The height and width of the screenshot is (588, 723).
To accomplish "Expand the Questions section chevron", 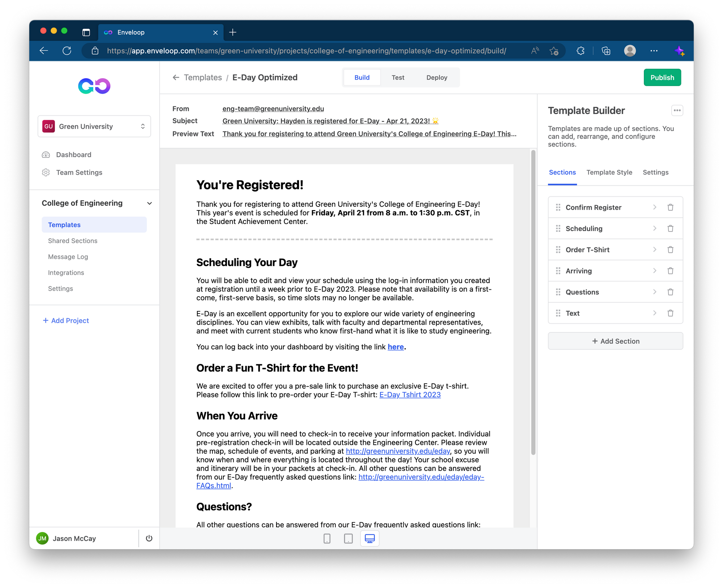I will [654, 292].
